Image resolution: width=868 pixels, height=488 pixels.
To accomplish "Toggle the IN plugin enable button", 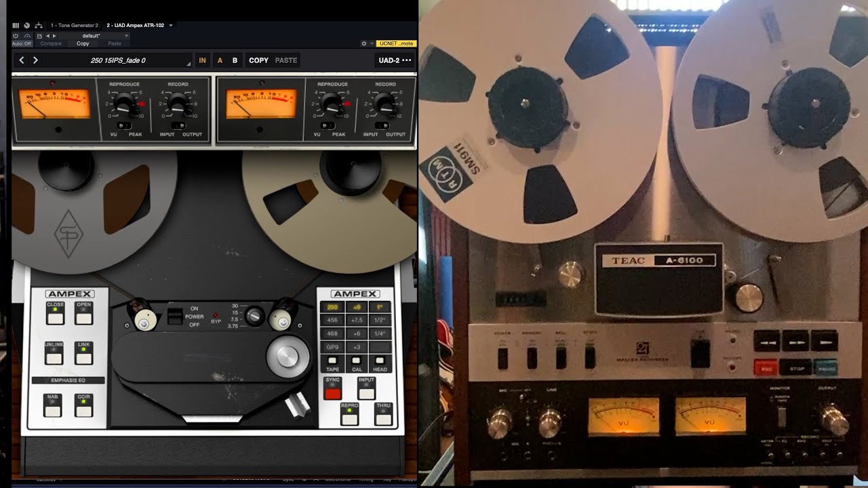I will [202, 60].
